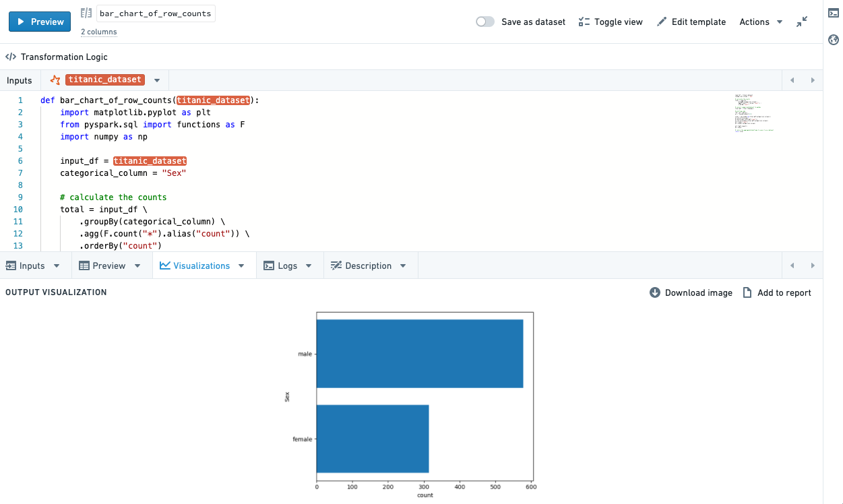Open the terminal console icon in right sidebar
This screenshot has width=843, height=504.
pyautogui.click(x=833, y=13)
